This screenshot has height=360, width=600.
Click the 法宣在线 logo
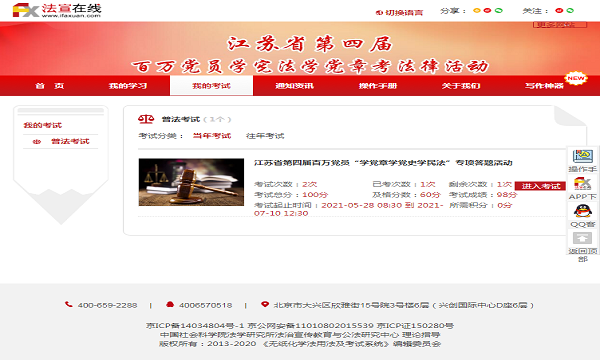[57, 10]
